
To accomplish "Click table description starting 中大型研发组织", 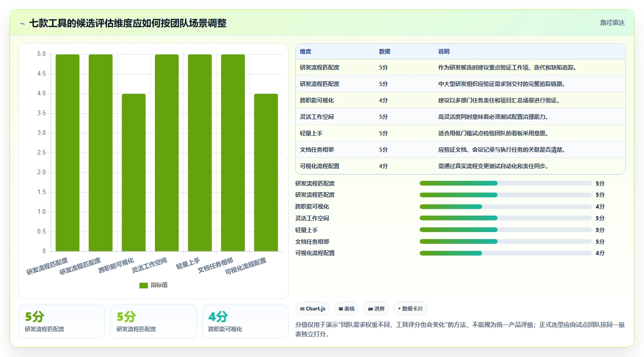I will click(x=501, y=84).
